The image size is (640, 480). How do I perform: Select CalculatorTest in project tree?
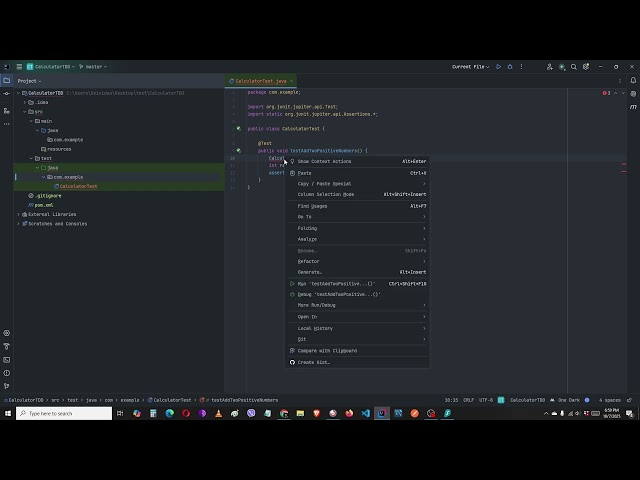78,187
